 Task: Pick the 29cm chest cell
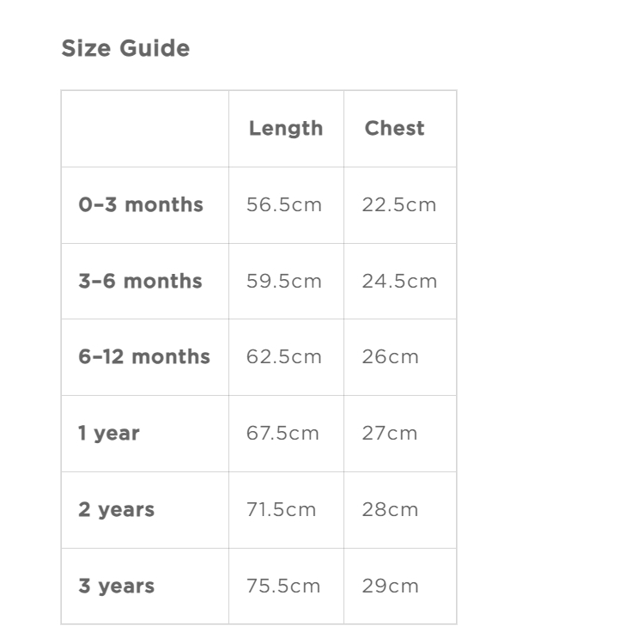coord(390,586)
